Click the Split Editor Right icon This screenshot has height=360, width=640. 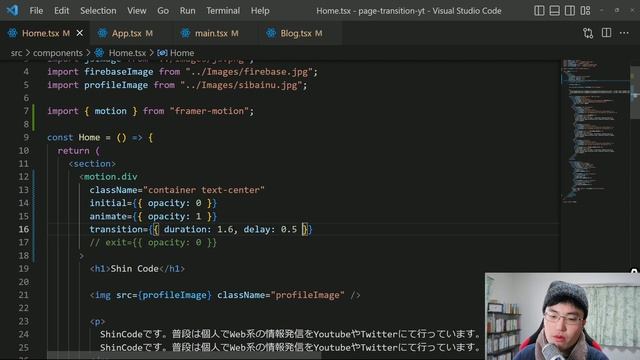coord(607,33)
